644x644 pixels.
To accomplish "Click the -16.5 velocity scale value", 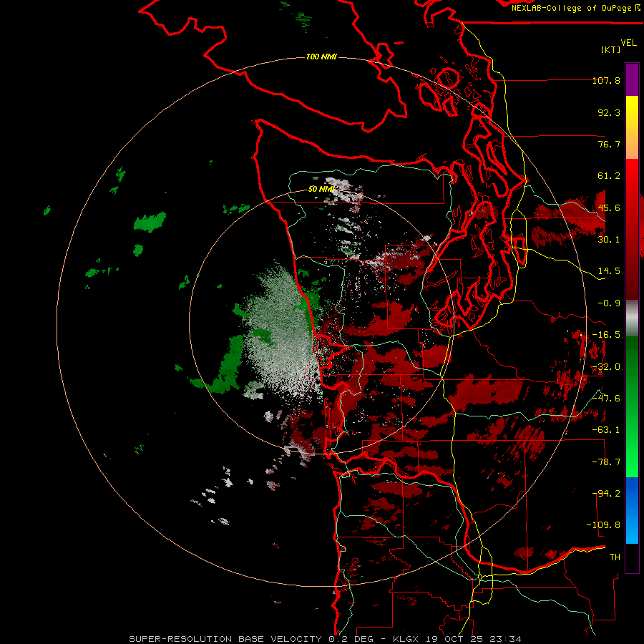I will pyautogui.click(x=606, y=335).
